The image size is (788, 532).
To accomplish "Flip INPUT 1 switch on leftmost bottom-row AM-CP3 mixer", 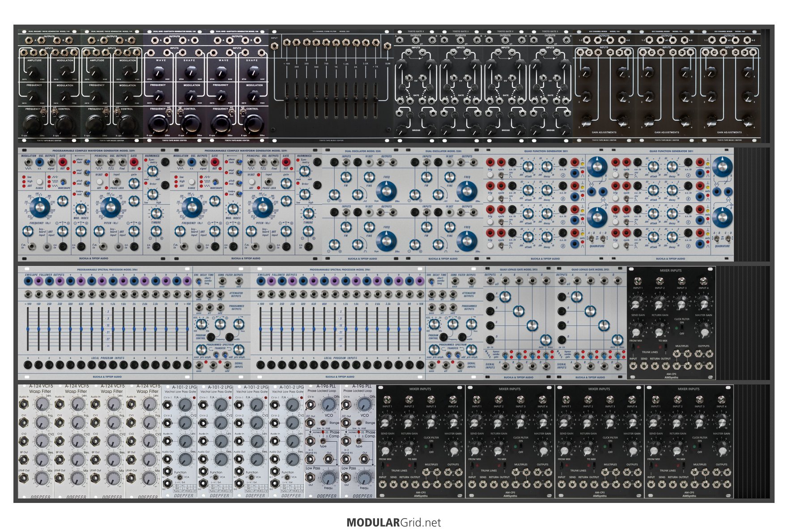I will (387, 400).
